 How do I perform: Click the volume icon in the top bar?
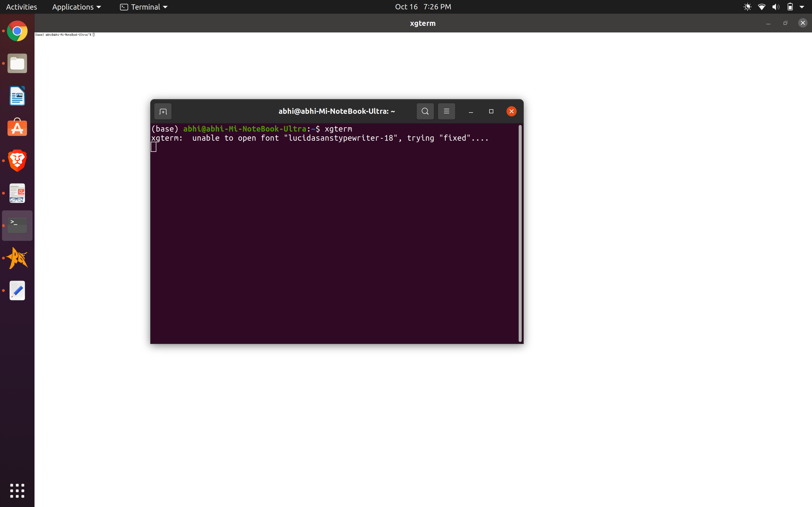pos(776,6)
